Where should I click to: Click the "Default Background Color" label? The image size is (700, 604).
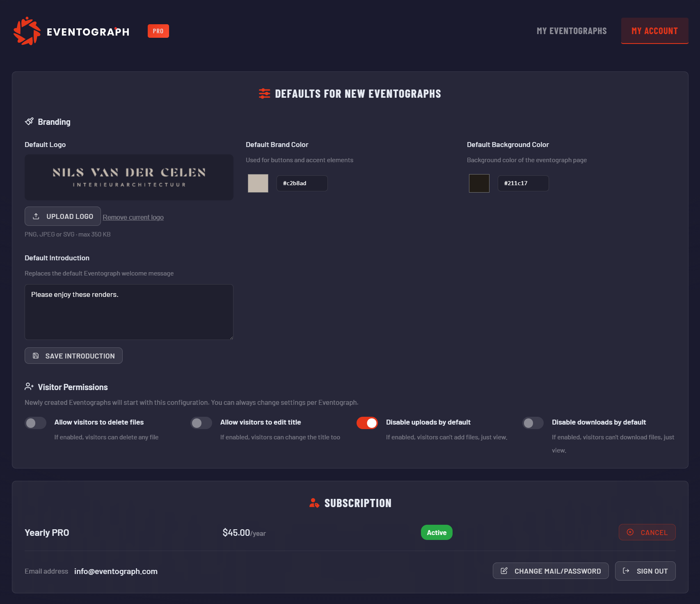(508, 145)
